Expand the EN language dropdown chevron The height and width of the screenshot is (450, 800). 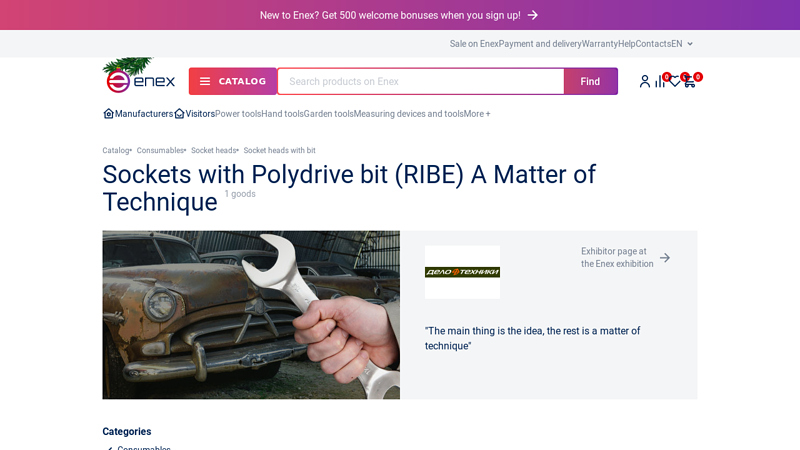[x=690, y=44]
